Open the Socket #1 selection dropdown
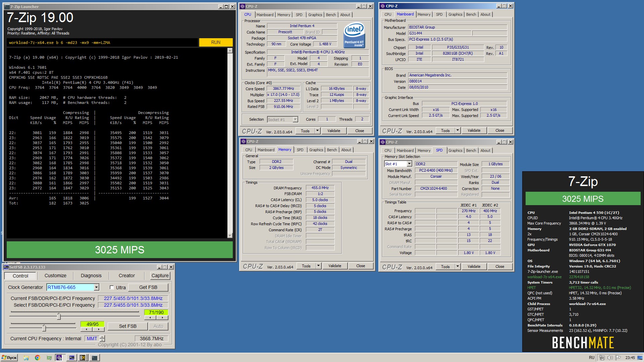The image size is (644, 362). [295, 120]
